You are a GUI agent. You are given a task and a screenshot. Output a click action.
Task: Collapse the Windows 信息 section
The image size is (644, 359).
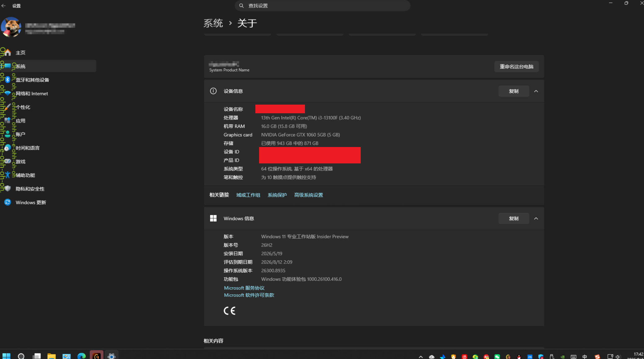(536, 218)
